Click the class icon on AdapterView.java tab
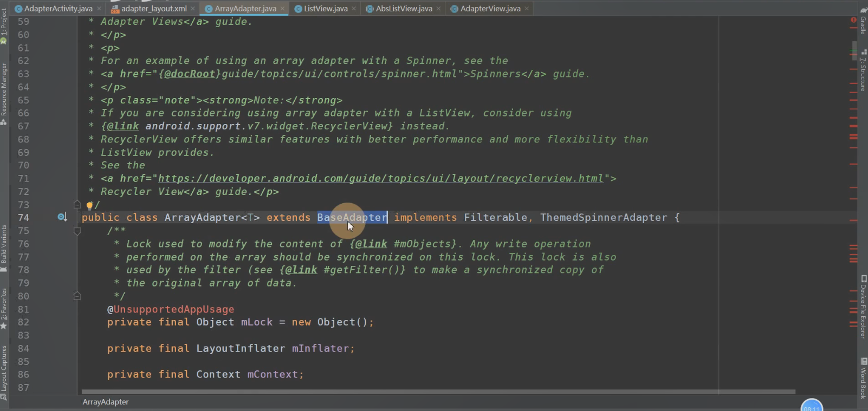Screen dimensions: 868x411 [455, 9]
